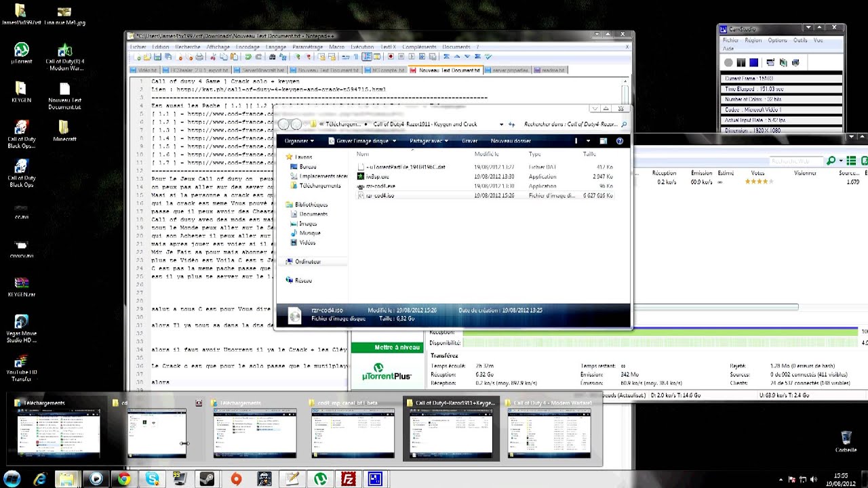The width and height of the screenshot is (868, 488).
Task: Open the Notepad++ Encodage menu
Action: point(248,47)
